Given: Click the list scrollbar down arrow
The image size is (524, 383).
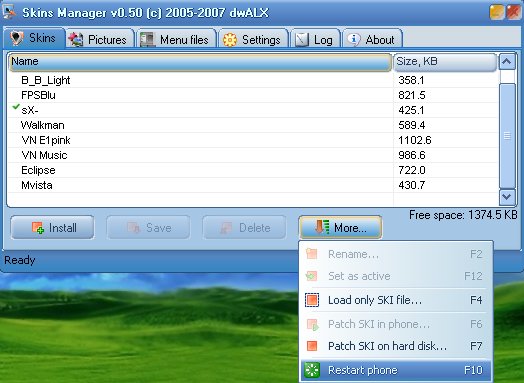Looking at the screenshot, I should 507,197.
